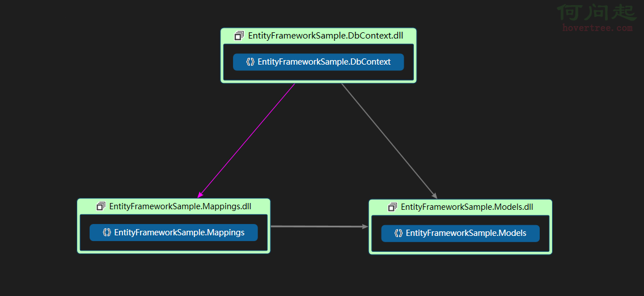
Task: Click the assembly icon beside EntityFrameworkSample.DbContext.dll
Action: pyautogui.click(x=239, y=36)
